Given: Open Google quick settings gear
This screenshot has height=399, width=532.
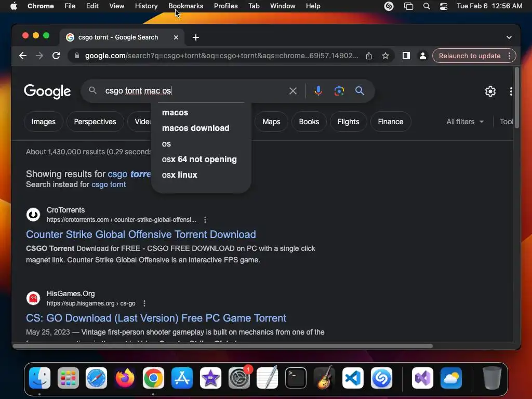Looking at the screenshot, I should pyautogui.click(x=490, y=91).
